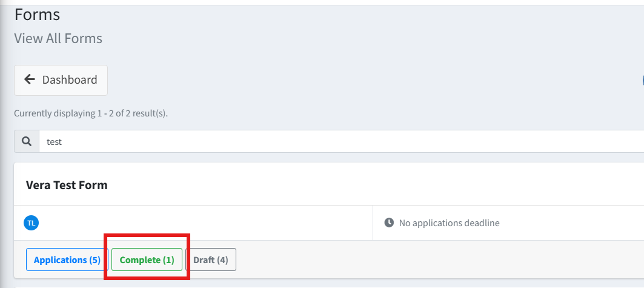This screenshot has width=644, height=288.
Task: Click the clock icon beside the deadline
Action: [390, 223]
